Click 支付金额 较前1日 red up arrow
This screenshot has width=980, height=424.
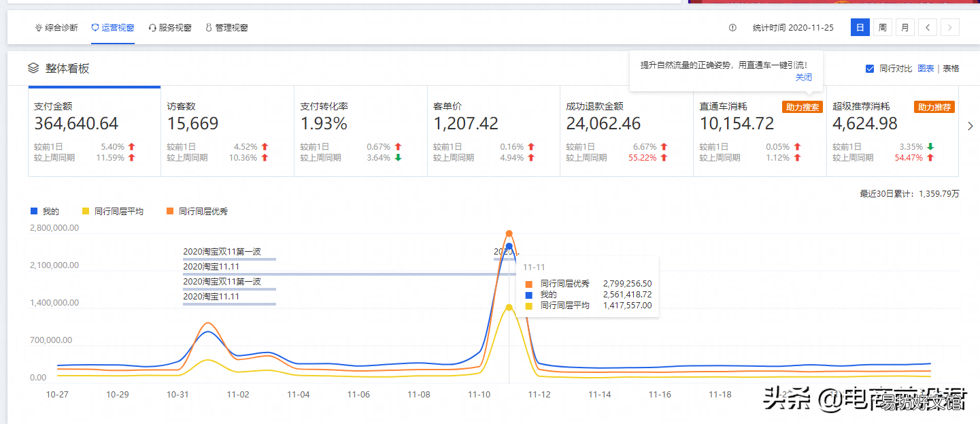coord(131,147)
